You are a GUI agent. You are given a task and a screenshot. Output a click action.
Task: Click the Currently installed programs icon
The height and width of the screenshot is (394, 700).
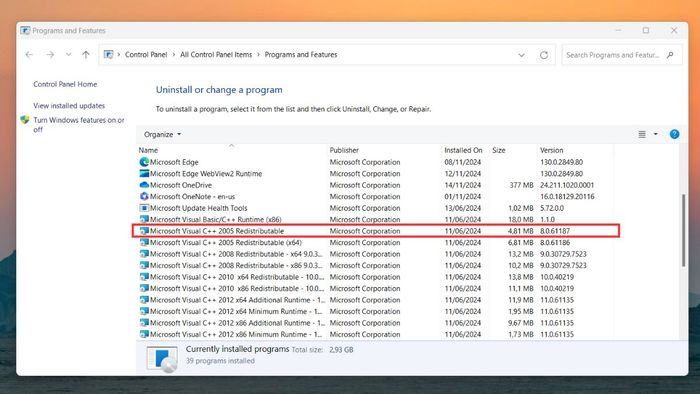click(x=162, y=358)
